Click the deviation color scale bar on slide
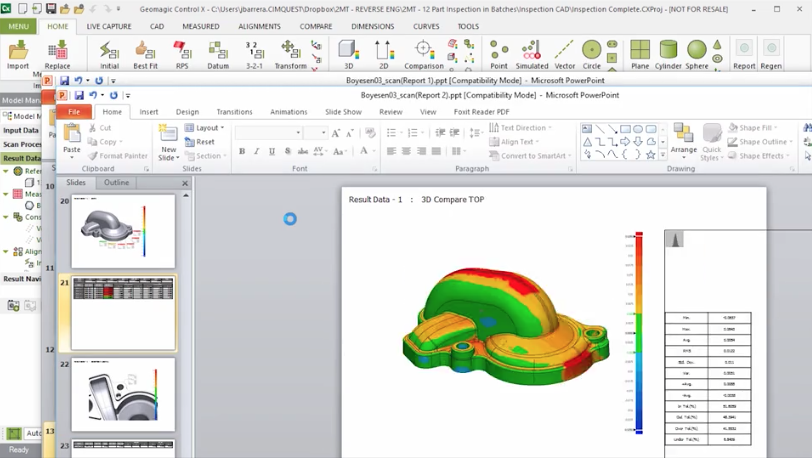This screenshot has width=812, height=460. (639, 333)
